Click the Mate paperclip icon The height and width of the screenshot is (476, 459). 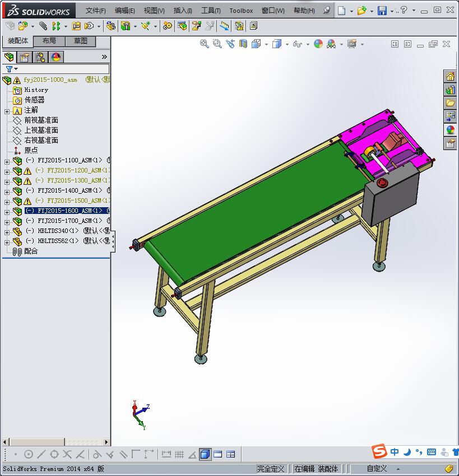click(x=44, y=26)
